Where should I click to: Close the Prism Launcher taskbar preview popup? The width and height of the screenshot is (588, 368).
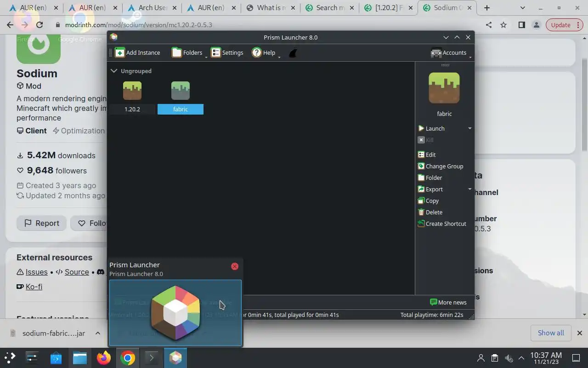click(235, 266)
